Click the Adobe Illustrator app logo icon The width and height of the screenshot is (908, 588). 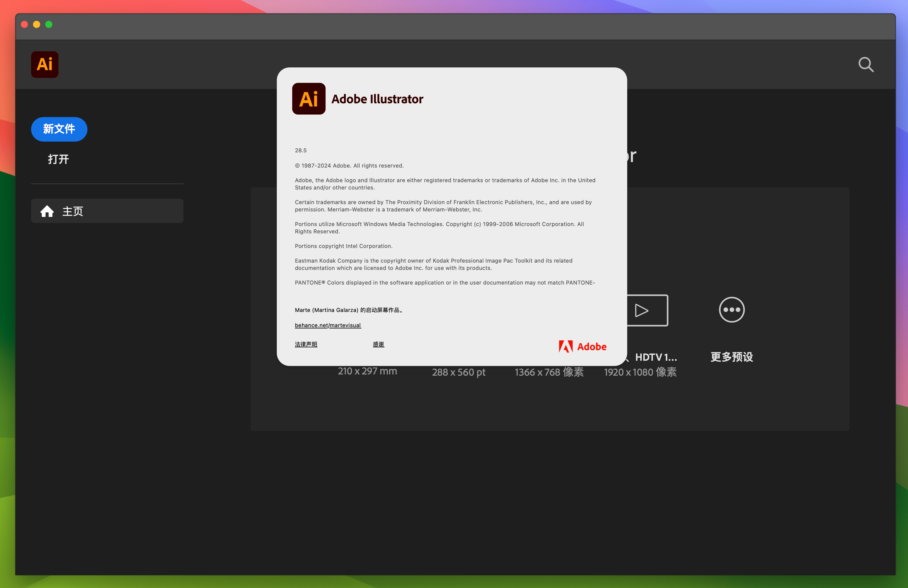[44, 64]
